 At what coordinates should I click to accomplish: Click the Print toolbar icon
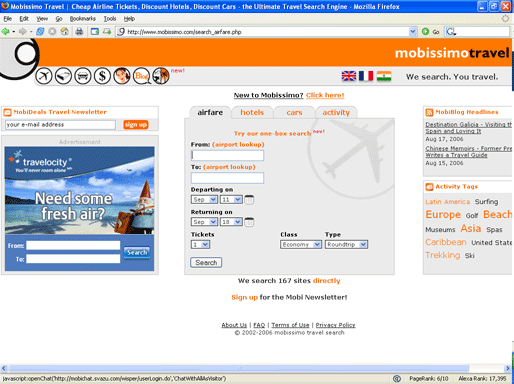click(x=79, y=32)
